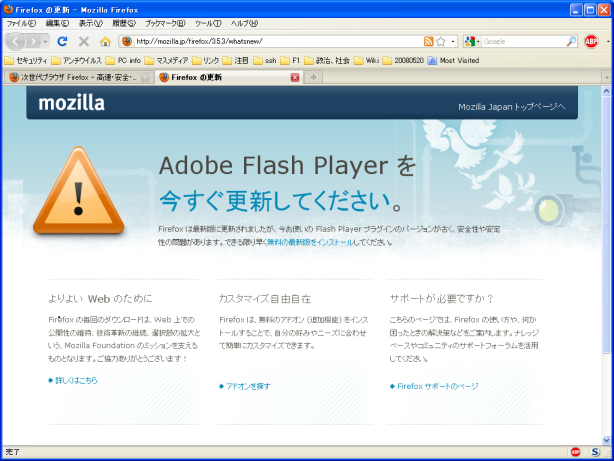614x461 pixels.
Task: Open the アンチウイルス bookmark folder
Action: pyautogui.click(x=76, y=60)
